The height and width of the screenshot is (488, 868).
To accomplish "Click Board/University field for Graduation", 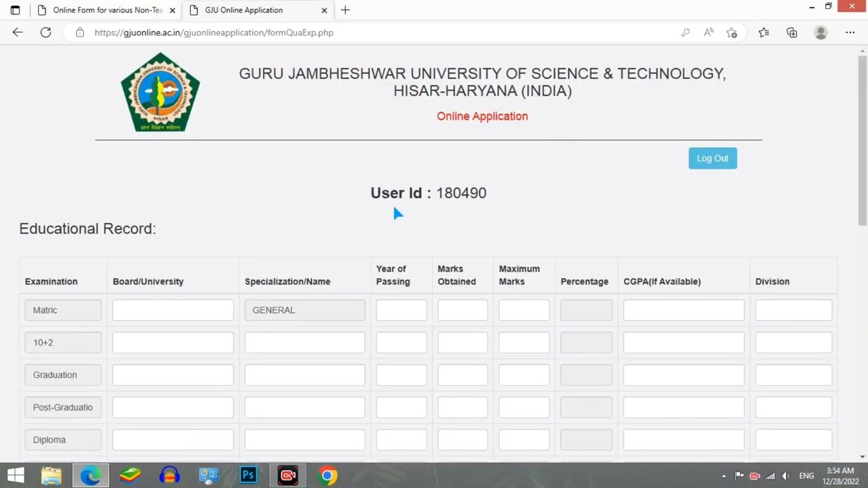I will pyautogui.click(x=173, y=375).
